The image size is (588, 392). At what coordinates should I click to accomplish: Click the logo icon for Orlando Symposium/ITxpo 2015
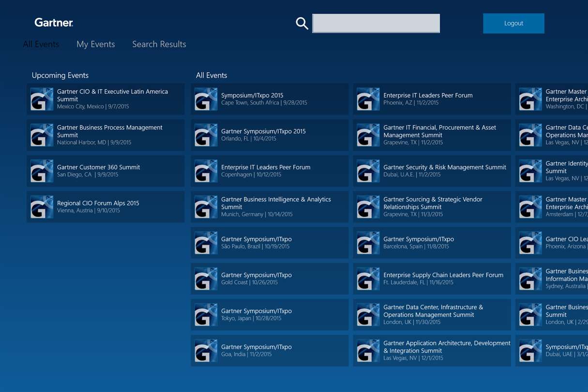click(x=206, y=135)
